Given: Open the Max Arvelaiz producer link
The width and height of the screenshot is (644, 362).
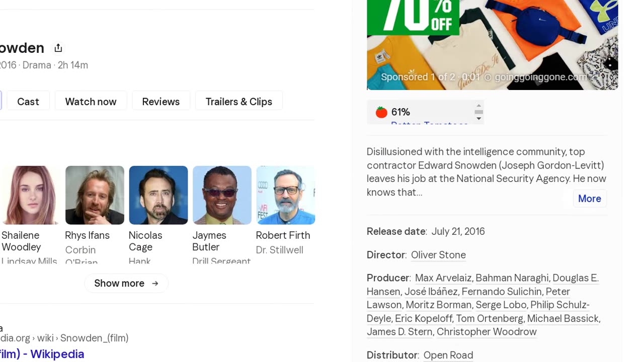Looking at the screenshot, I should click(x=443, y=278).
